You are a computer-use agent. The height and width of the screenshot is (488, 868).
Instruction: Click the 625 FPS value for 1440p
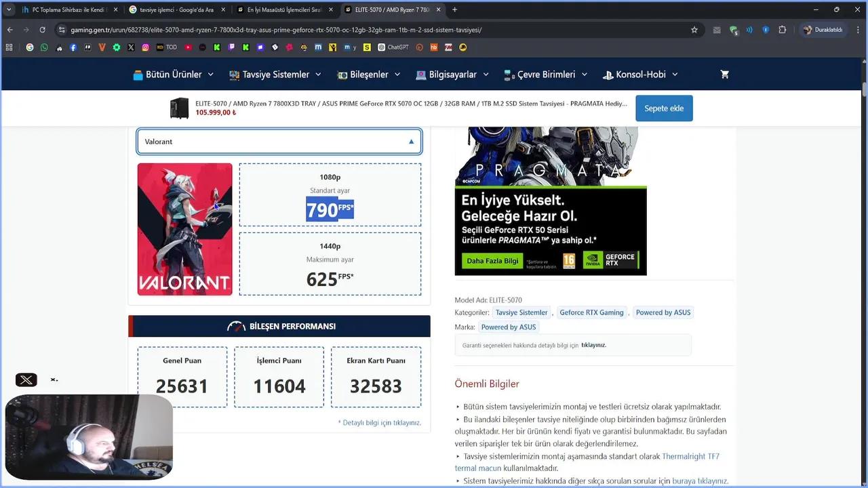tap(330, 279)
